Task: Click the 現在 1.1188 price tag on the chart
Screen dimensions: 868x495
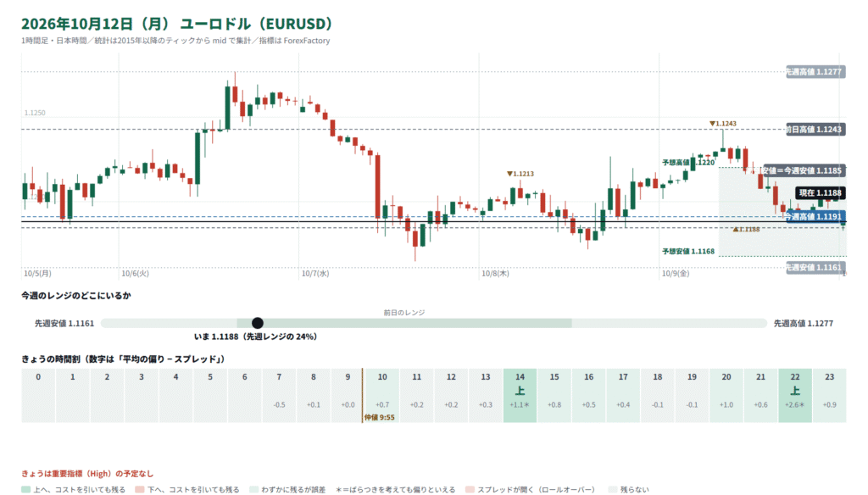Action: tap(820, 192)
